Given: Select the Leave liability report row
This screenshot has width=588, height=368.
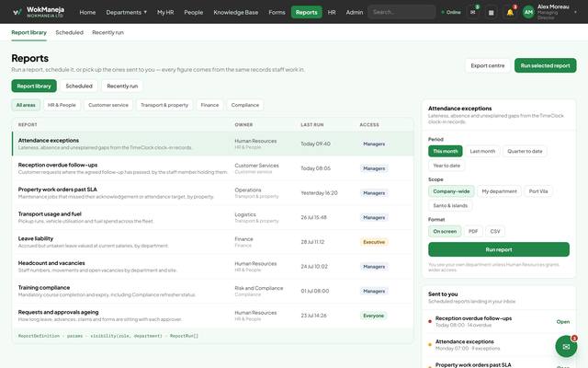Looking at the screenshot, I should (212, 242).
